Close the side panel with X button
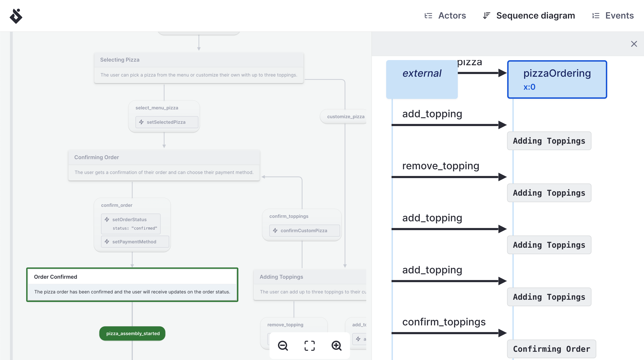 click(634, 44)
